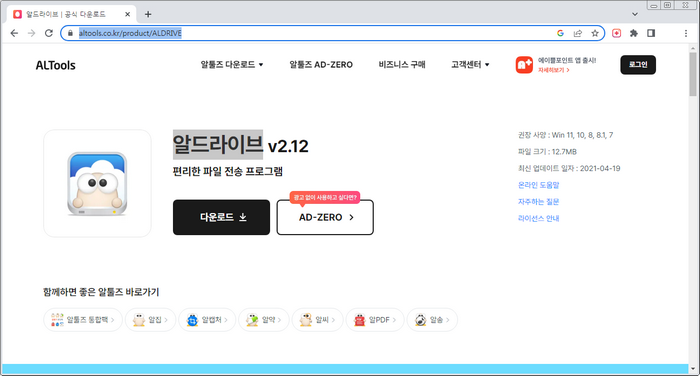Click the 파일 크기 : 12.7MB text
Screen dimensions: 700x376
(x=547, y=152)
